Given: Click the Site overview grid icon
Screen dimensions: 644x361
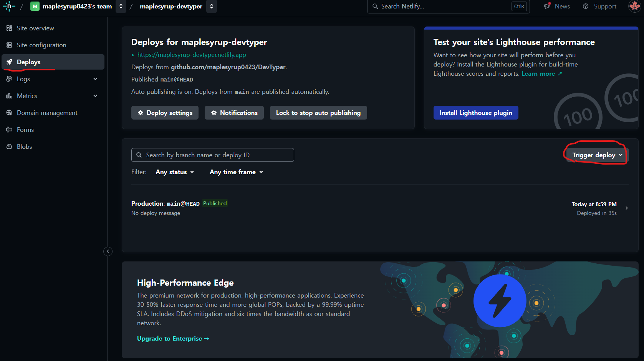Looking at the screenshot, I should point(9,28).
